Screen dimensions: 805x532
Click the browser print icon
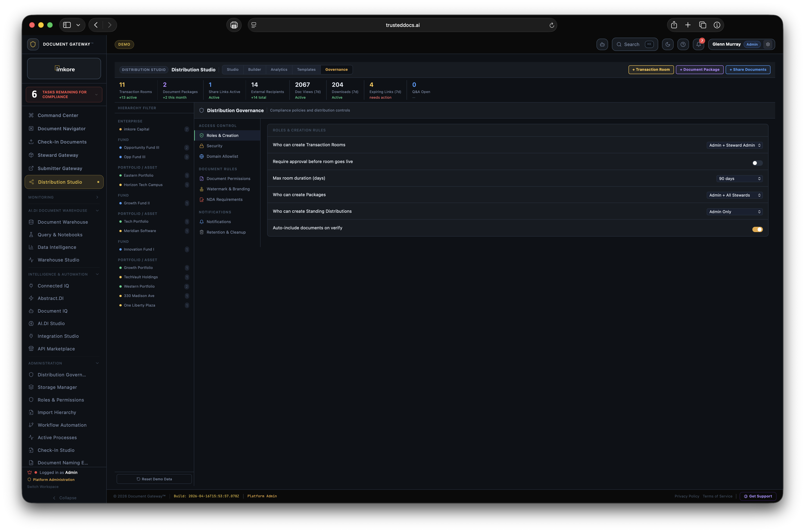click(234, 25)
